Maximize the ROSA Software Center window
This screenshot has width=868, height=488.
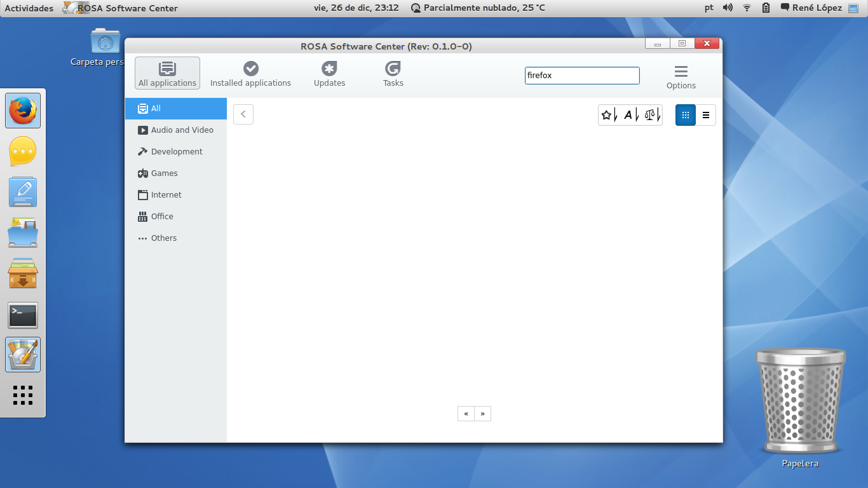(x=682, y=44)
